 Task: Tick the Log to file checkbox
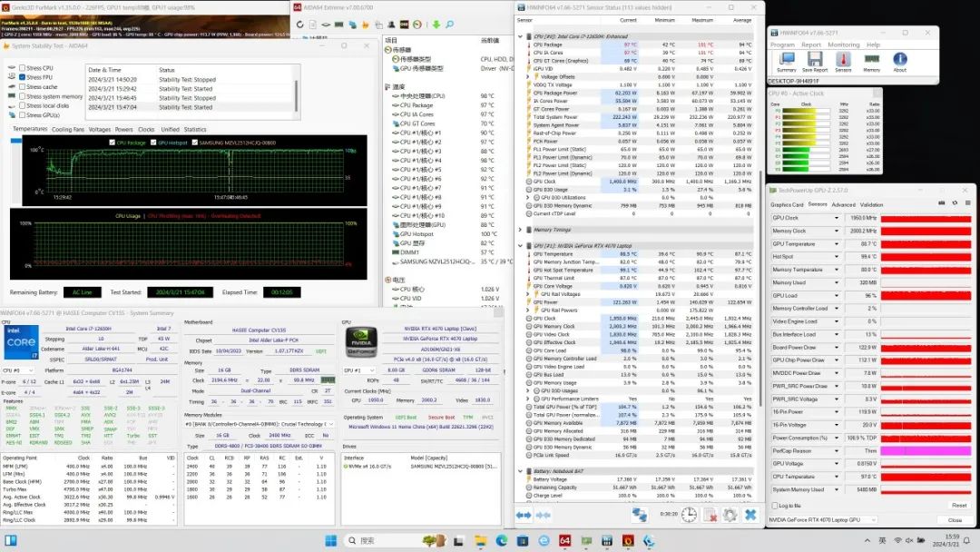pyautogui.click(x=774, y=505)
